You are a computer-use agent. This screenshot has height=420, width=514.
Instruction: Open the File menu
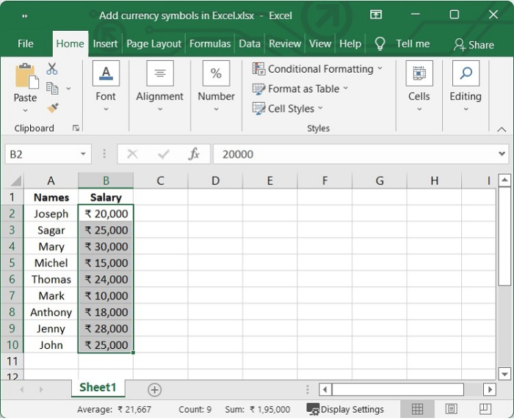tap(26, 44)
